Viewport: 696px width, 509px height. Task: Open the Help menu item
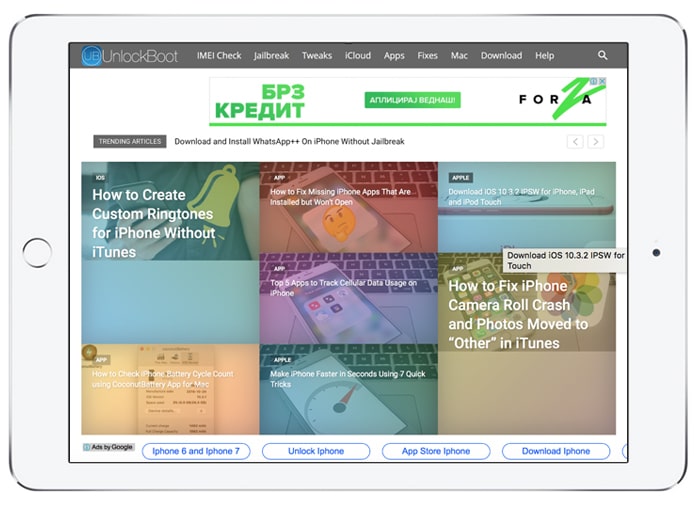pos(544,55)
